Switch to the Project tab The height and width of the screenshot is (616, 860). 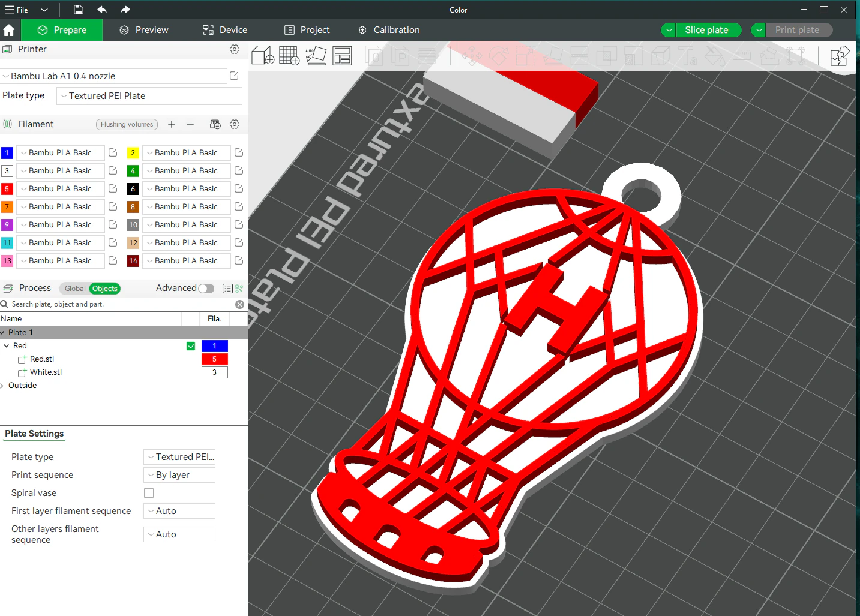click(307, 30)
